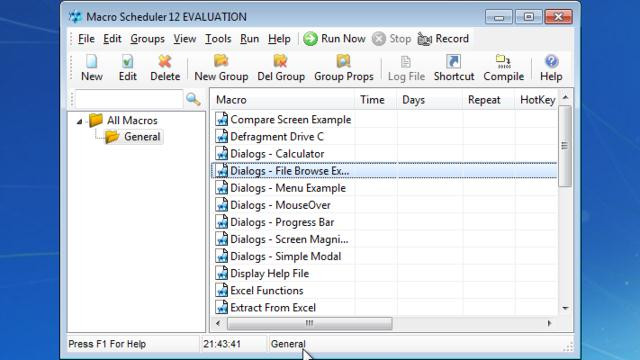Open the Run menu
The width and height of the screenshot is (640, 360).
point(249,39)
